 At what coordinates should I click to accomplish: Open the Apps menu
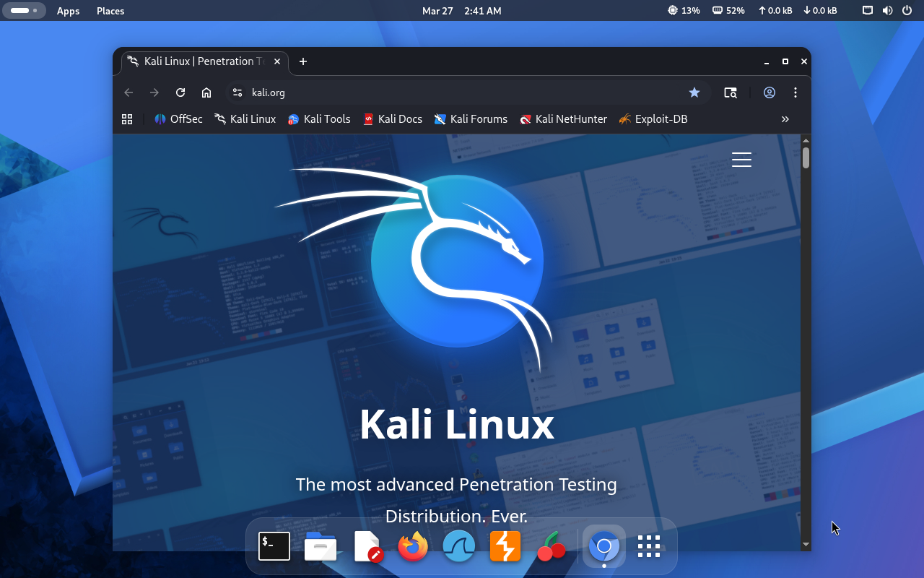pos(68,11)
